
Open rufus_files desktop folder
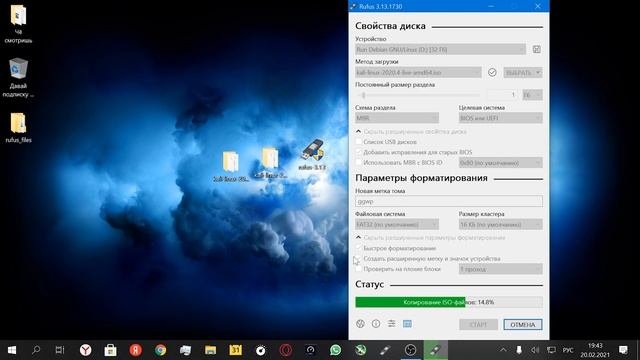[18, 127]
